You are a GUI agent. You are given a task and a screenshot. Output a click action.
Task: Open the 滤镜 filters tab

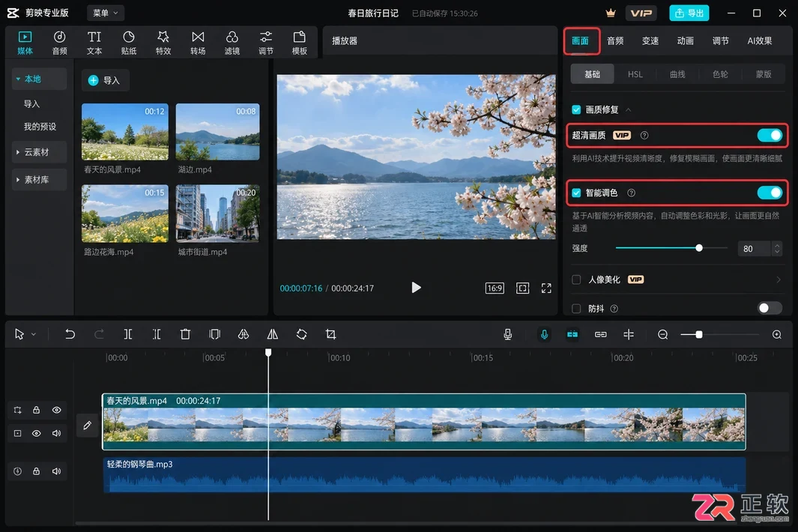tap(232, 42)
